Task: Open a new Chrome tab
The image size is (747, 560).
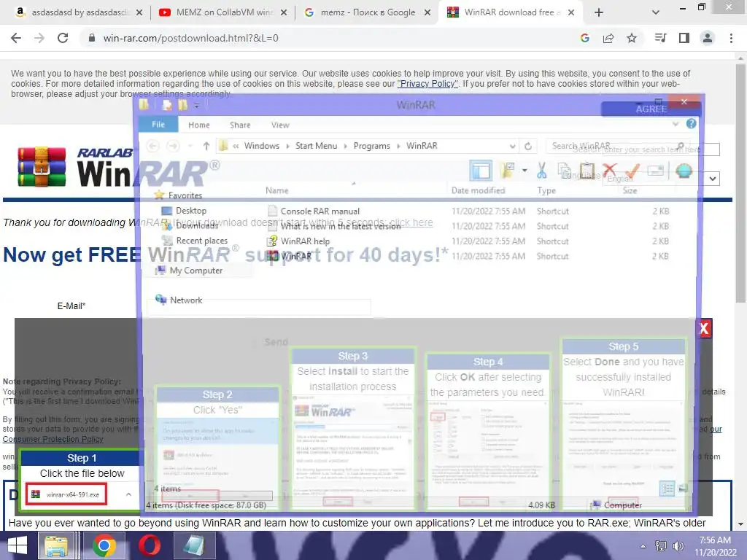Action: point(599,12)
